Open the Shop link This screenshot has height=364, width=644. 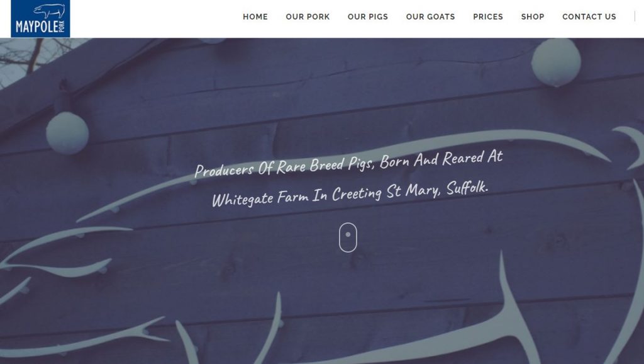tap(533, 17)
